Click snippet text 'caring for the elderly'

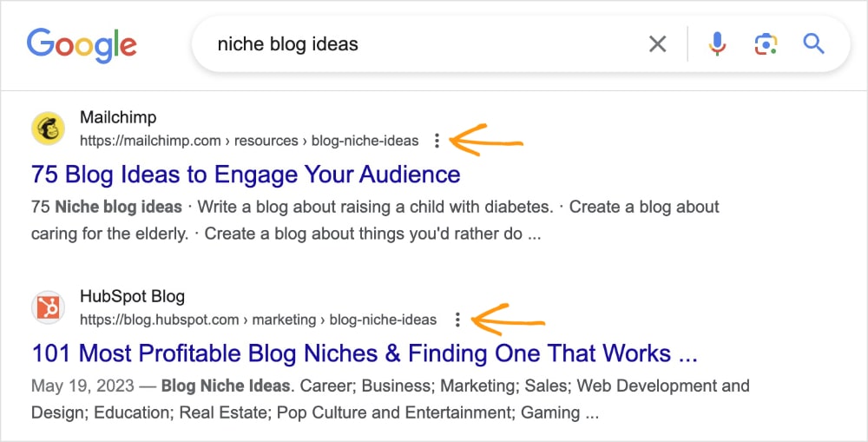point(109,234)
